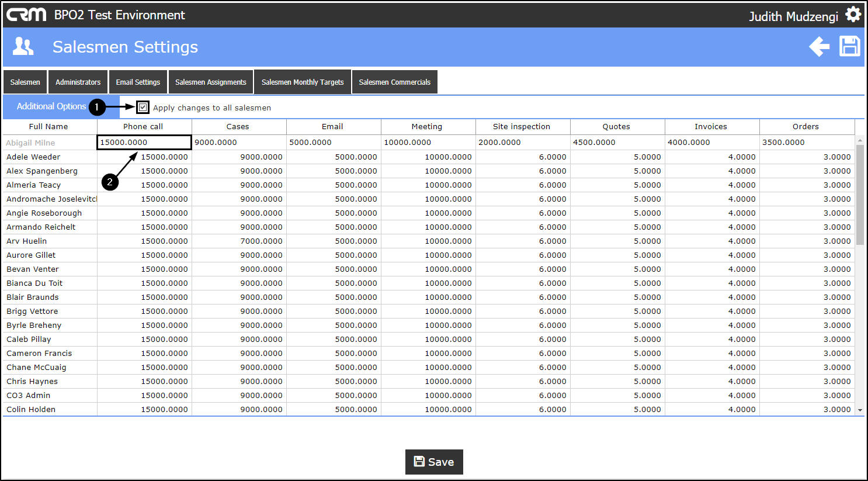The height and width of the screenshot is (481, 868).
Task: Click the back arrow icon
Action: click(x=819, y=47)
